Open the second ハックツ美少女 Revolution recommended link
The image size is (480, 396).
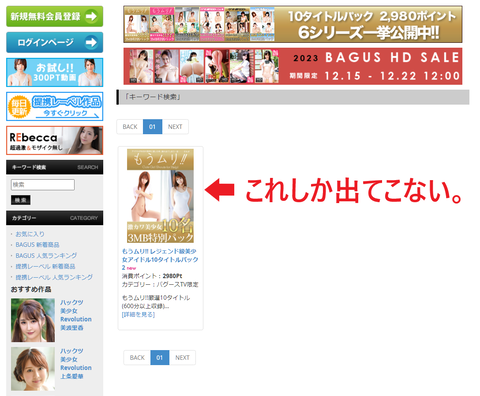click(x=76, y=364)
